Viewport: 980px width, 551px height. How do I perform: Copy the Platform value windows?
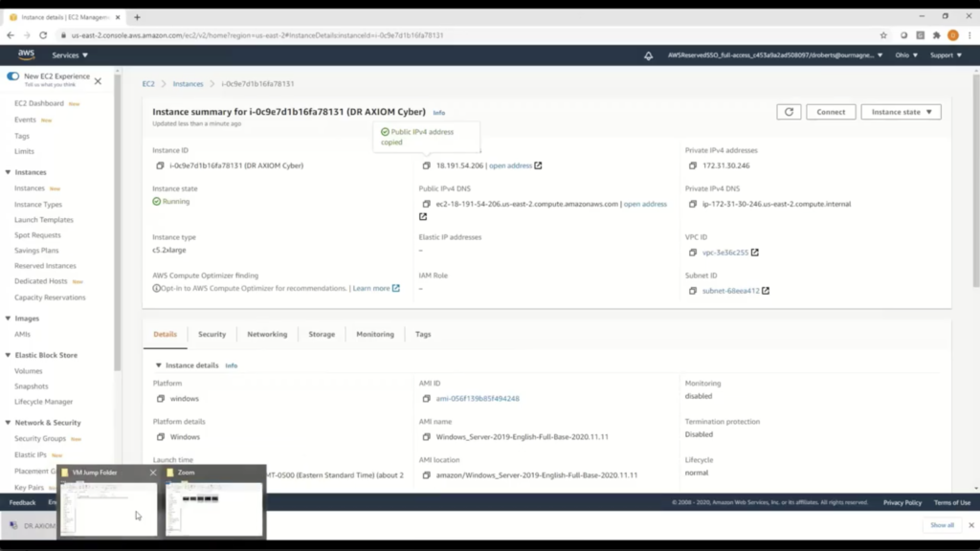point(161,399)
